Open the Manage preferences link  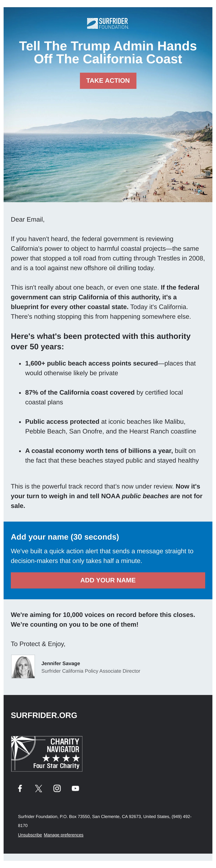[x=64, y=835]
